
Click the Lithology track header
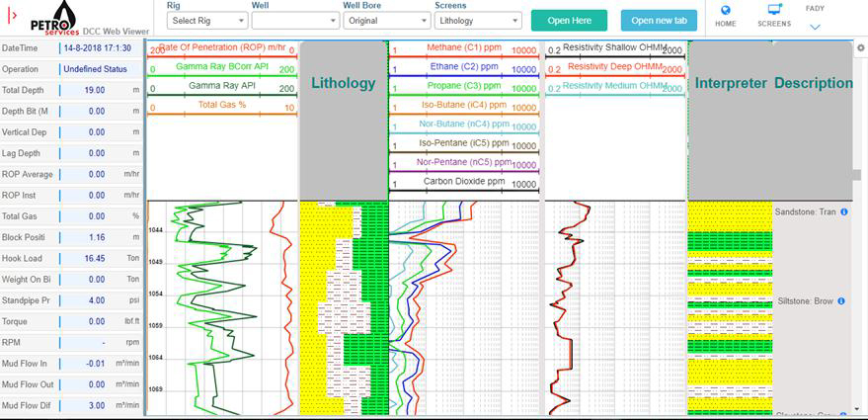(x=343, y=84)
